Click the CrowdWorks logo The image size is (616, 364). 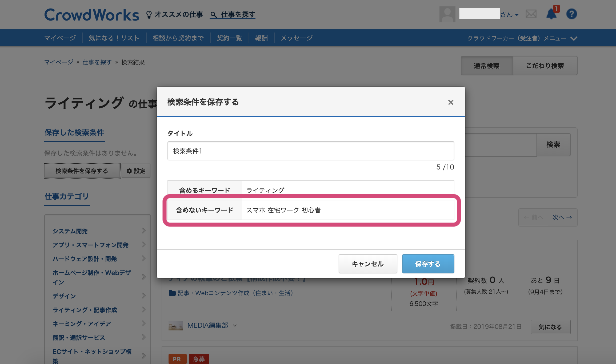[x=91, y=15]
